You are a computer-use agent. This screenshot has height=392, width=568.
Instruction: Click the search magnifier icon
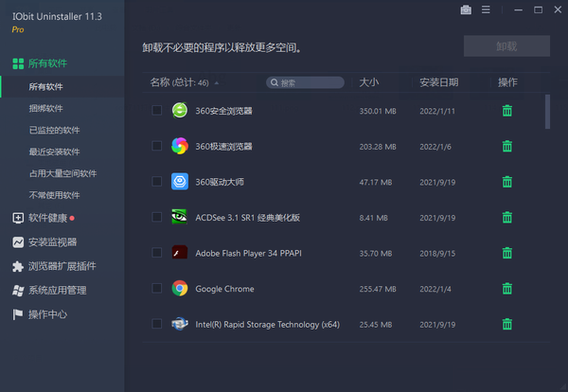pos(275,82)
